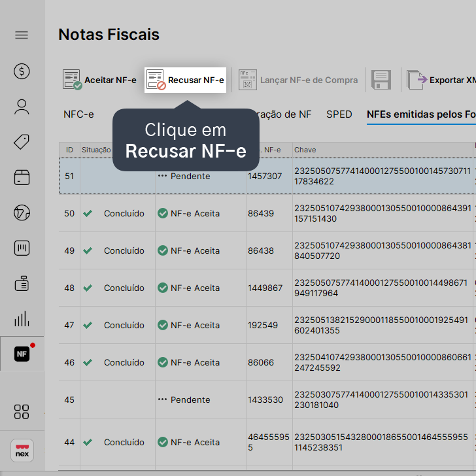
Task: Click chave ending 230181040 in row 45
Action: pos(381,399)
